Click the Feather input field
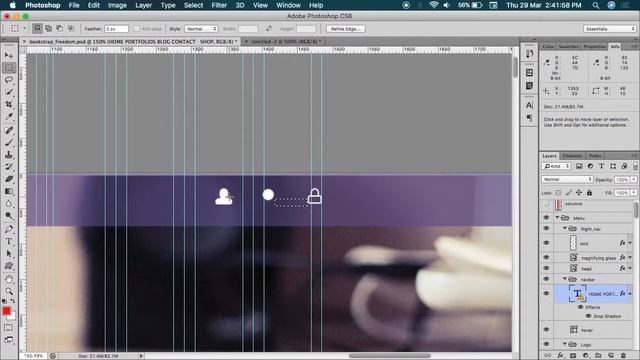The image size is (640, 360). [116, 29]
